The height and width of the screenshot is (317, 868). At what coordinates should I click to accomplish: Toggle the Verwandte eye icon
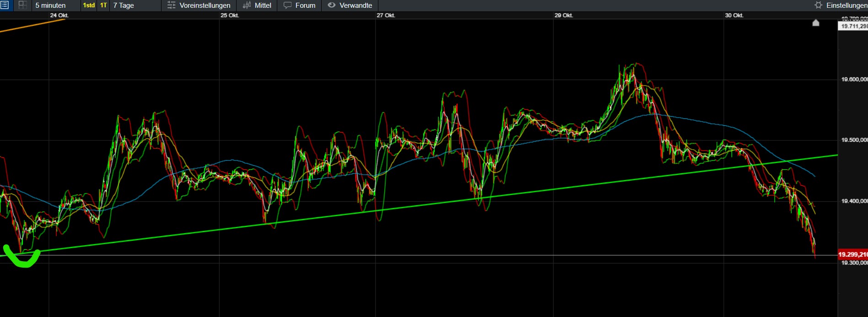coord(332,5)
